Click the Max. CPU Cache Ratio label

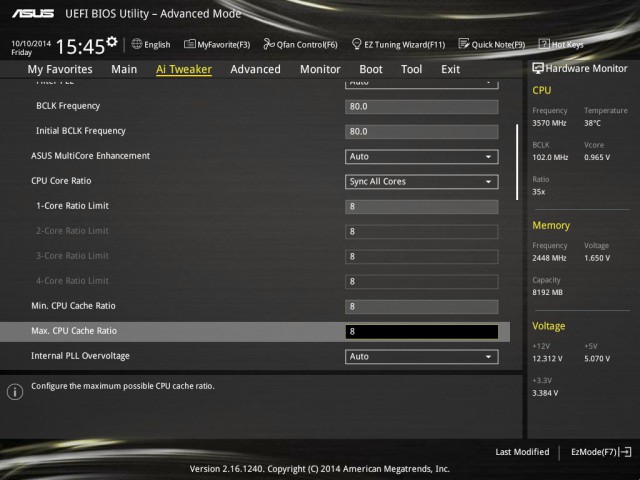pyautogui.click(x=74, y=331)
